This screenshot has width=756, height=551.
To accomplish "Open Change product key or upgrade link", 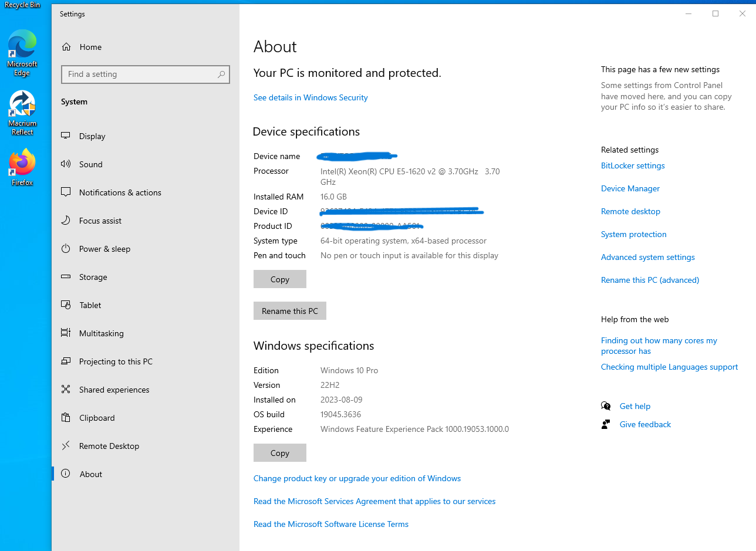I will click(357, 478).
